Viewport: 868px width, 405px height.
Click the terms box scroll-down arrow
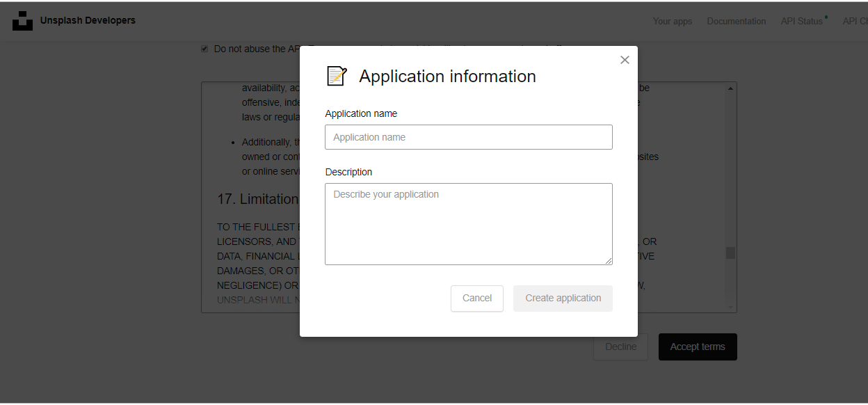click(x=730, y=307)
